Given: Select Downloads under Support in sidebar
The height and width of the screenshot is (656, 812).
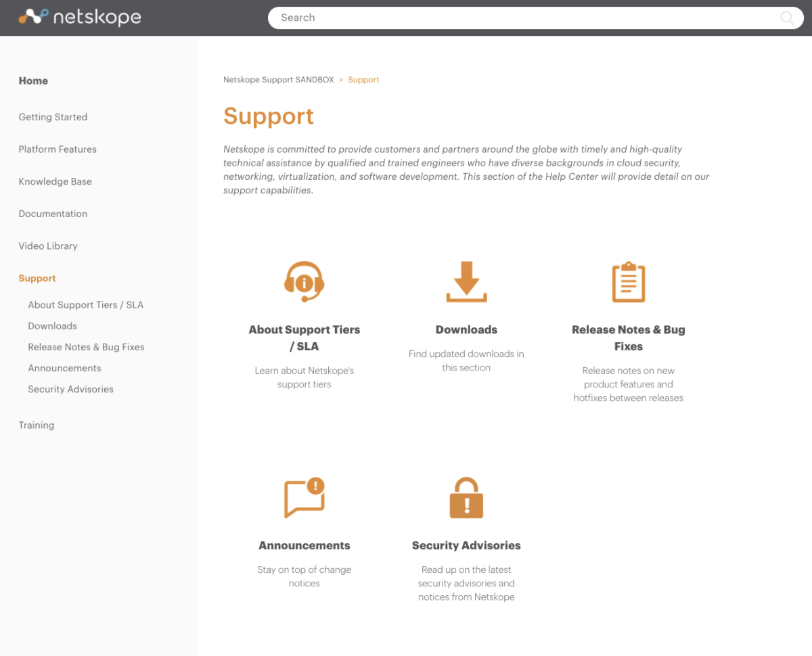Looking at the screenshot, I should 52,326.
